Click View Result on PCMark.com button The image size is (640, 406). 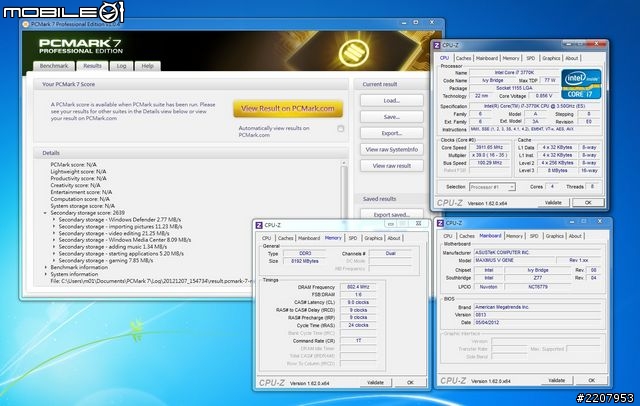click(x=288, y=109)
